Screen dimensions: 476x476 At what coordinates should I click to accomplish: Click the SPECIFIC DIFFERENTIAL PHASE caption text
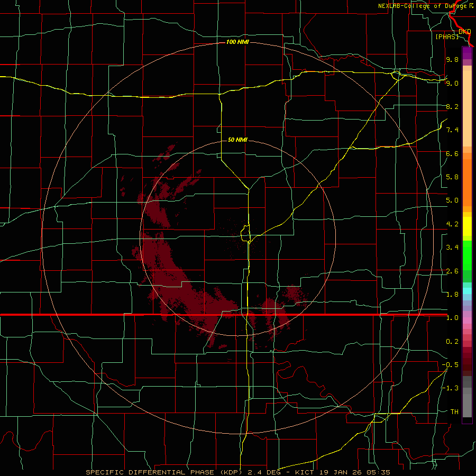pos(151,472)
